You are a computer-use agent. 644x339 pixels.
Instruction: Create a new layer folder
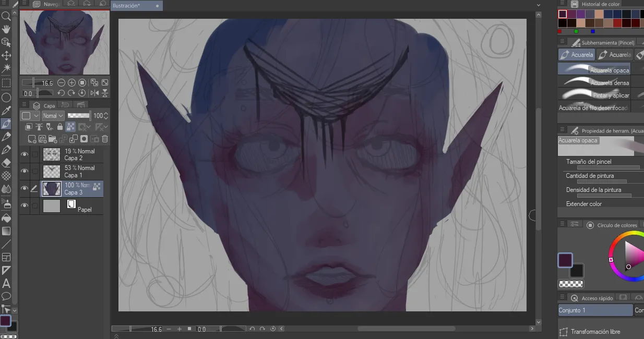pos(53,139)
